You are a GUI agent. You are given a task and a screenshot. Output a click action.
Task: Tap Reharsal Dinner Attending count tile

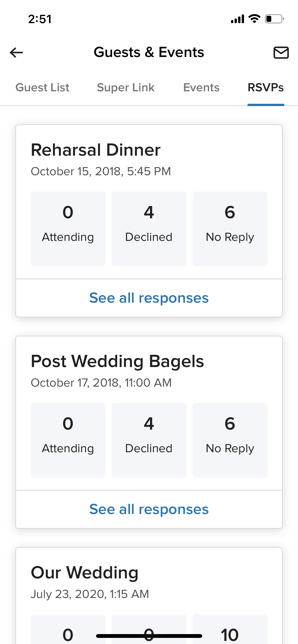click(x=68, y=229)
